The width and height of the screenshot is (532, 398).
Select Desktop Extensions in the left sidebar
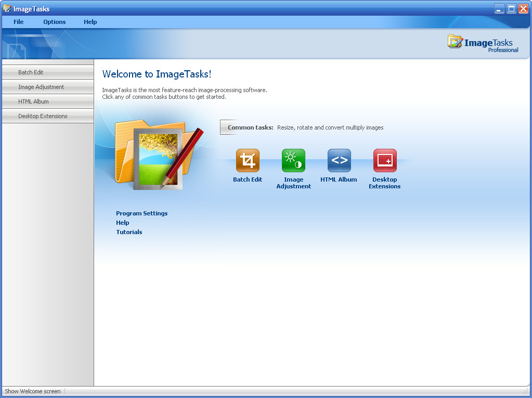[x=48, y=116]
